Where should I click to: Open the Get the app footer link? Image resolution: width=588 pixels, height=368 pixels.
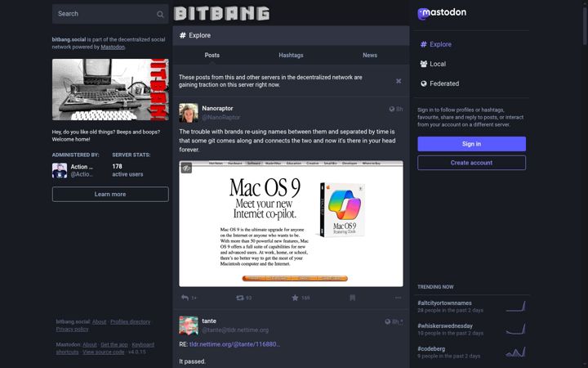coord(114,345)
